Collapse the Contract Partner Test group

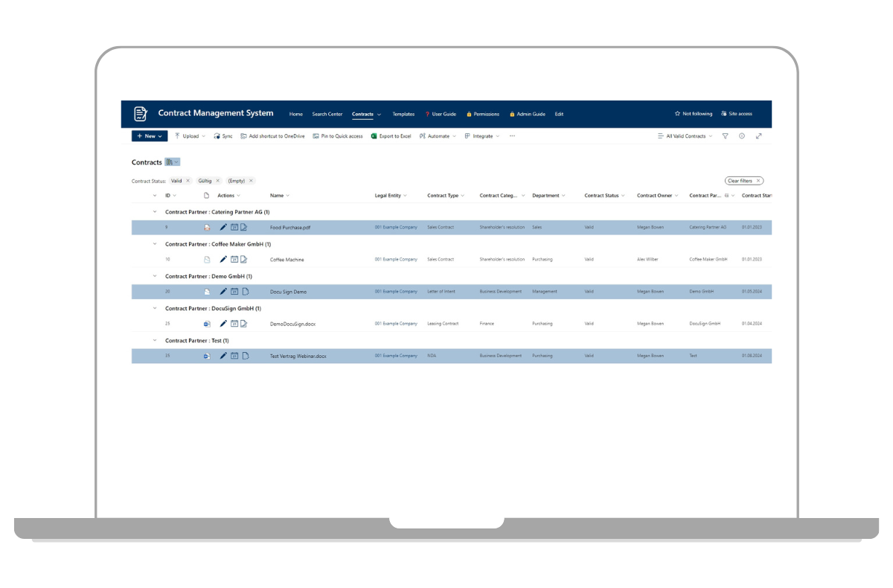point(155,341)
